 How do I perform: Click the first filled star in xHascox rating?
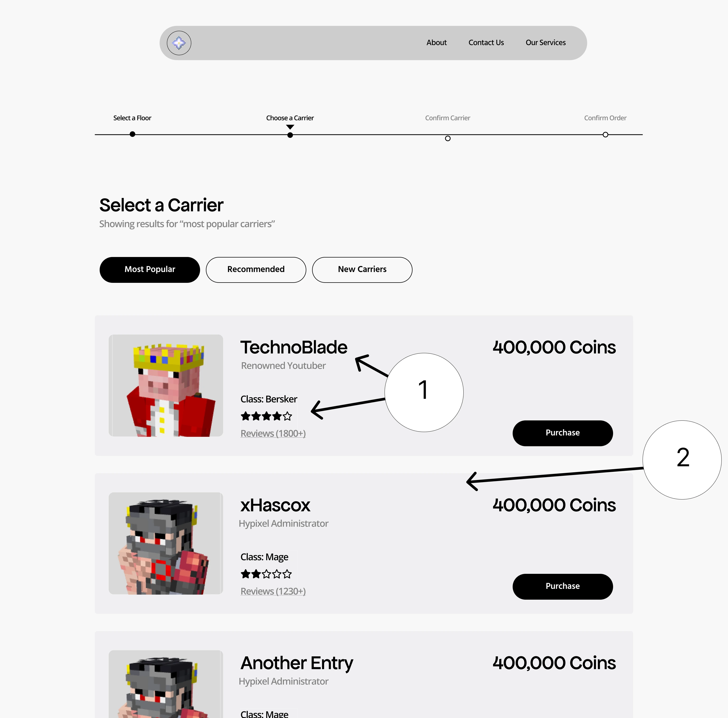247,573
